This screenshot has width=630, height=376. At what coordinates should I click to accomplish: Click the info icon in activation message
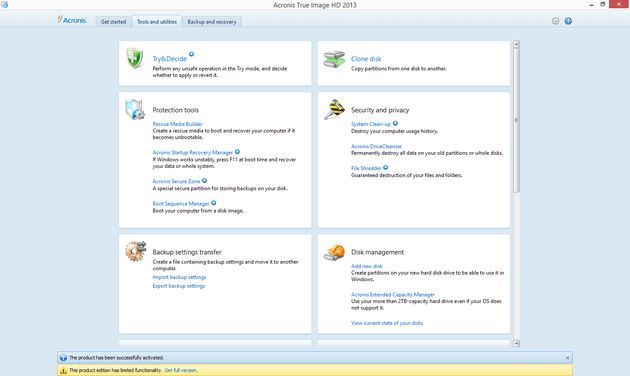point(63,358)
